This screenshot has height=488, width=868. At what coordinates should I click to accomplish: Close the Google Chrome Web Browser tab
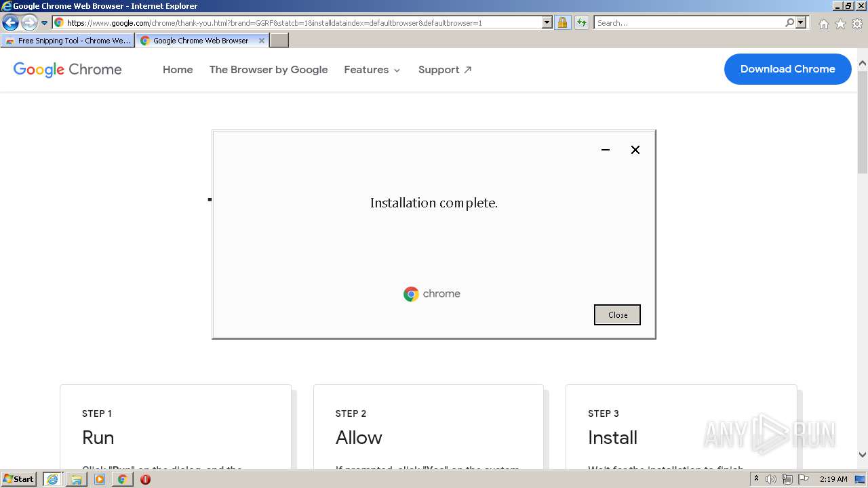262,41
